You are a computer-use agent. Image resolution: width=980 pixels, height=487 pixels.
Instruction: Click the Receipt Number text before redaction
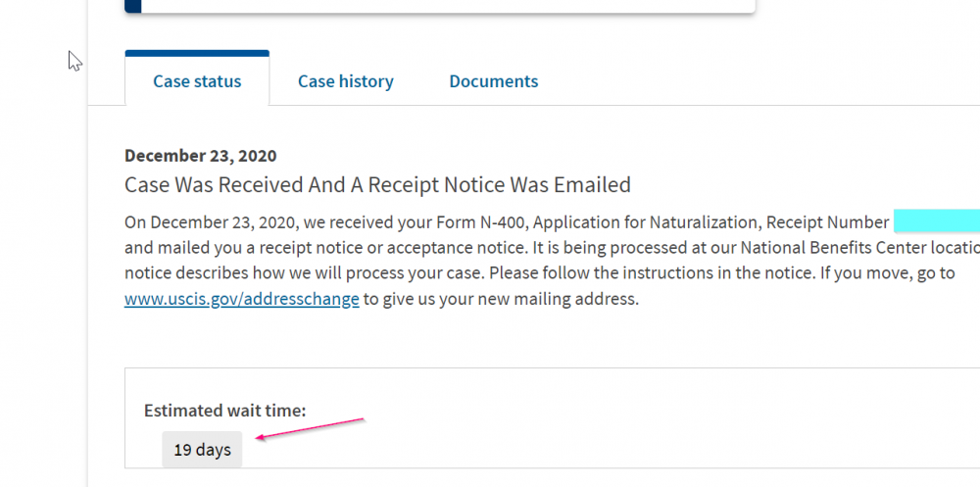827,222
